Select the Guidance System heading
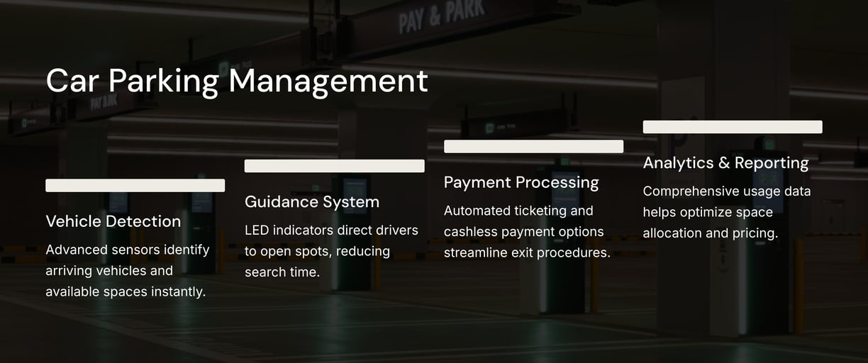 [312, 202]
